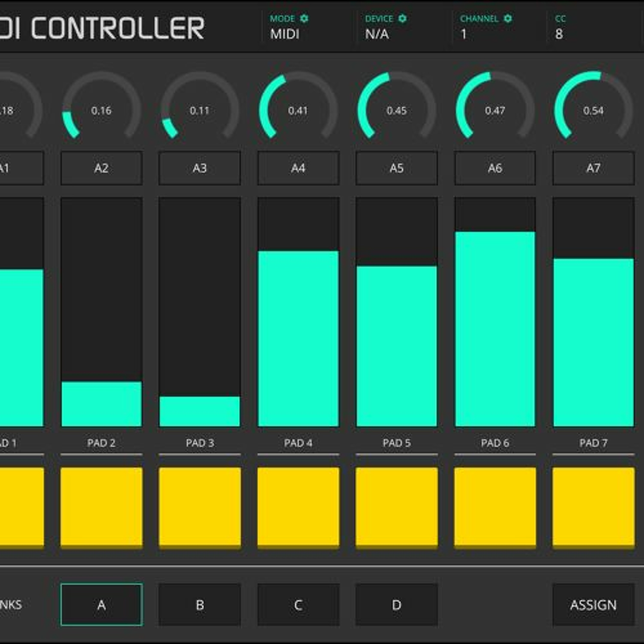The width and height of the screenshot is (644, 644).
Task: Click the PAD 5 label
Action: click(x=397, y=443)
